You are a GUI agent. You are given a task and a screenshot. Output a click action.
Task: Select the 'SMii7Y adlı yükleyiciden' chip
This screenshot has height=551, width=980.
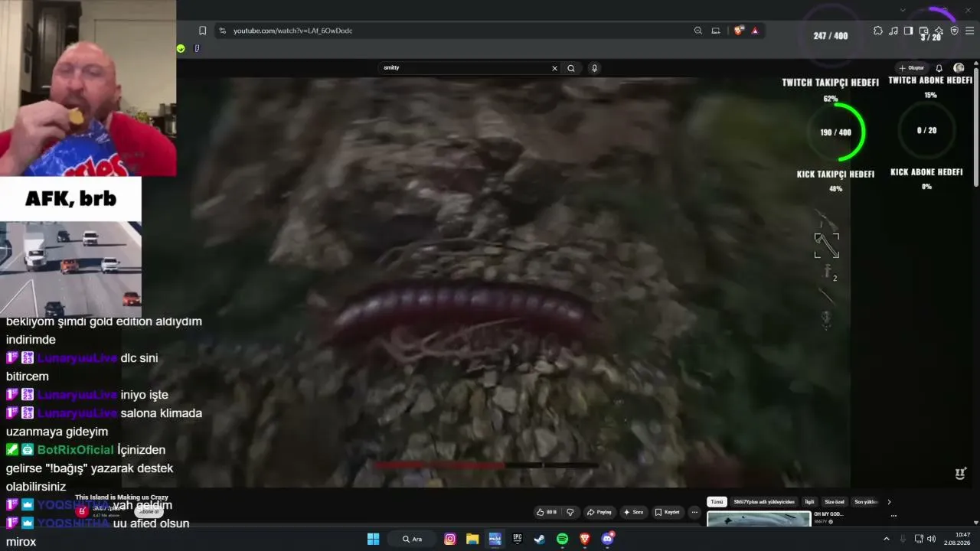764,502
